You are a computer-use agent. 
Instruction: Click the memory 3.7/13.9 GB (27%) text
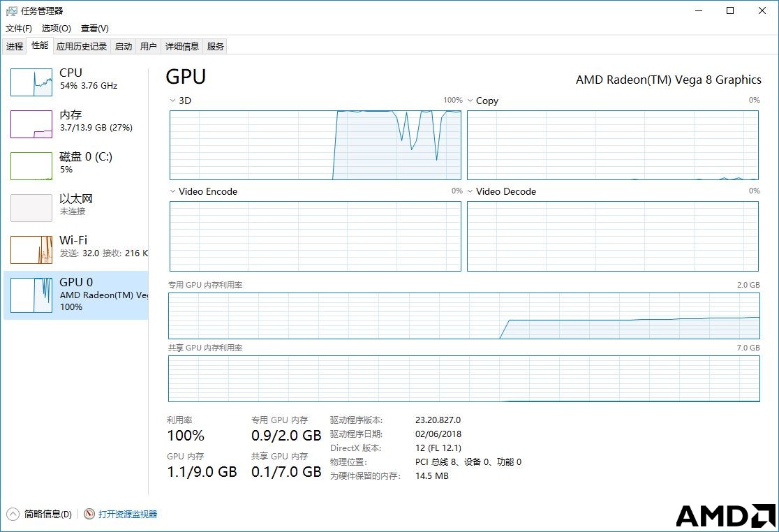(96, 128)
